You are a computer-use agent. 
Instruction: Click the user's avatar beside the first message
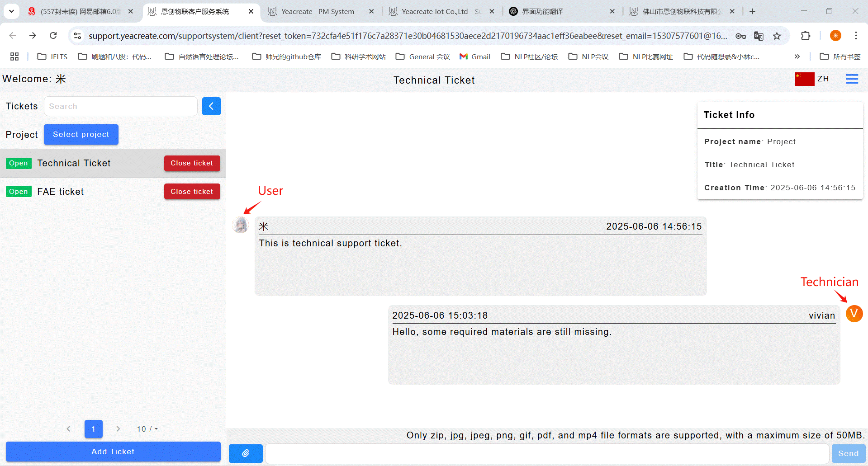[240, 225]
